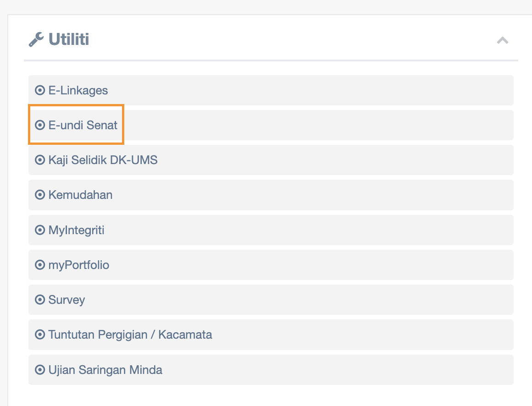Open Tuntutan Pergigian / Kacamata
The image size is (532, 406).
point(130,335)
